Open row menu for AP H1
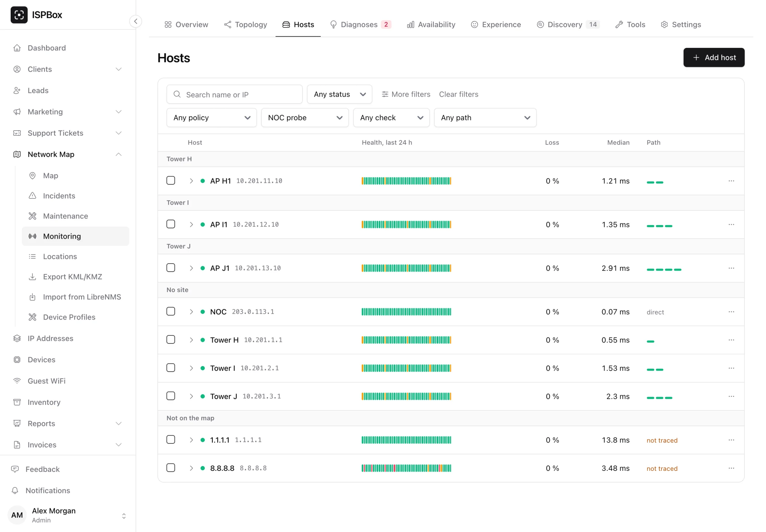 click(731, 181)
